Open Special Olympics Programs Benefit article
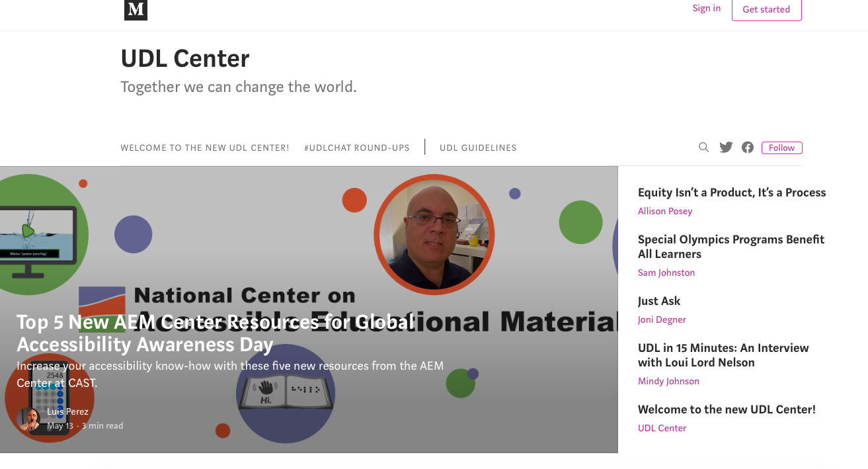Viewport: 868px width, 469px height. 731,247
